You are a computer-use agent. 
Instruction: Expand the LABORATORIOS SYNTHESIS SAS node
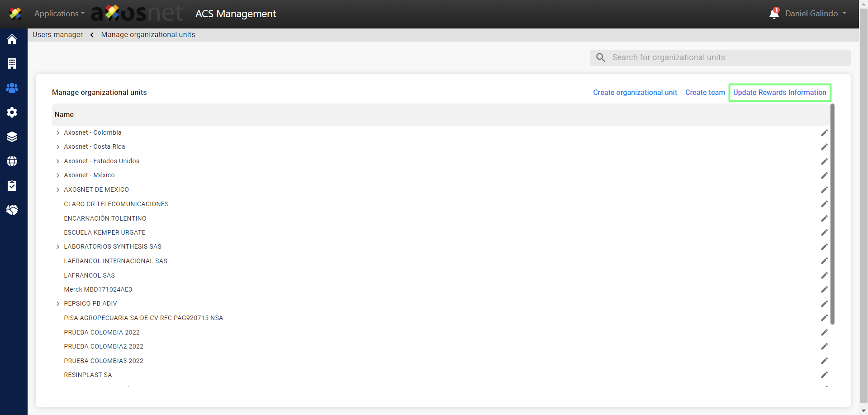pyautogui.click(x=58, y=247)
